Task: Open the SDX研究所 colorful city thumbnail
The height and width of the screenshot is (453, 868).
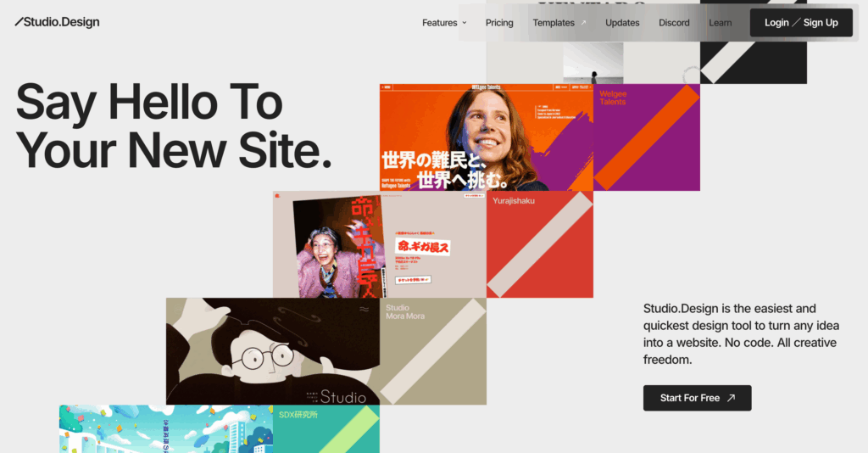Action: coord(166,429)
